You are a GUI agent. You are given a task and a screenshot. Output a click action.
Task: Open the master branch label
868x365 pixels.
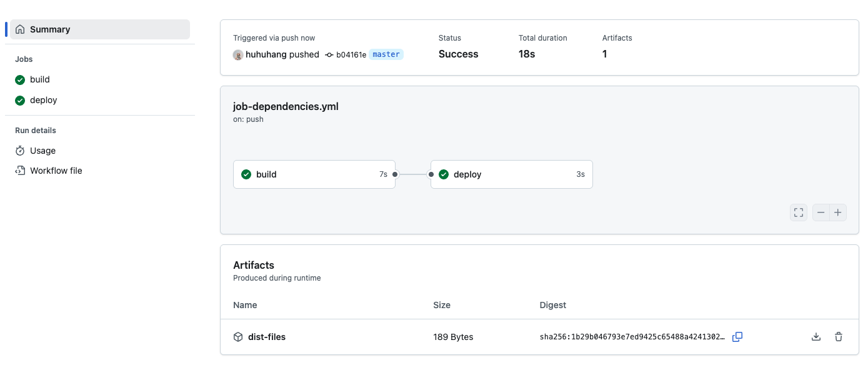(386, 54)
